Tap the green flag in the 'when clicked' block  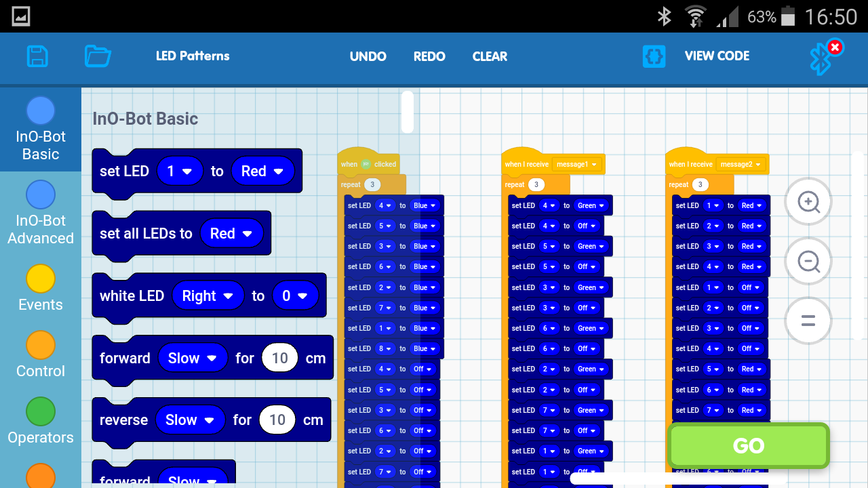[x=366, y=164]
